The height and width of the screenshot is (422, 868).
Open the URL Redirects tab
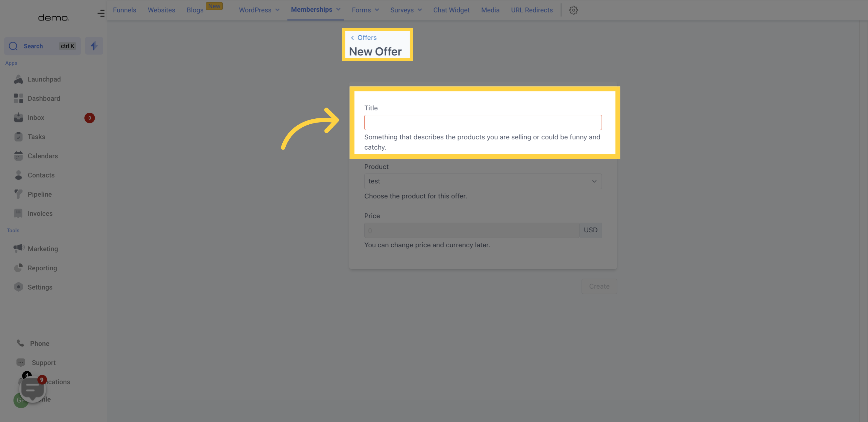click(532, 10)
